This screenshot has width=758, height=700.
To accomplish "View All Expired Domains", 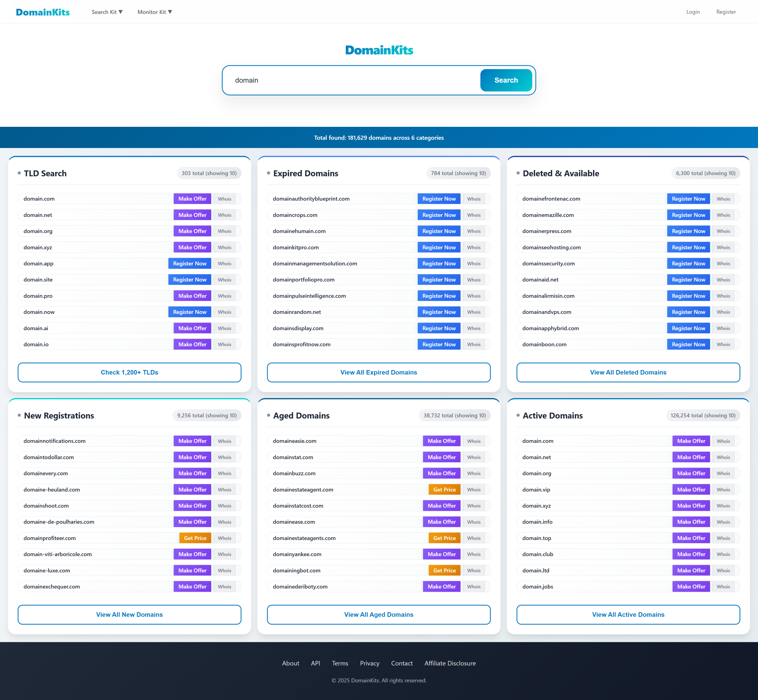I will [x=378, y=372].
